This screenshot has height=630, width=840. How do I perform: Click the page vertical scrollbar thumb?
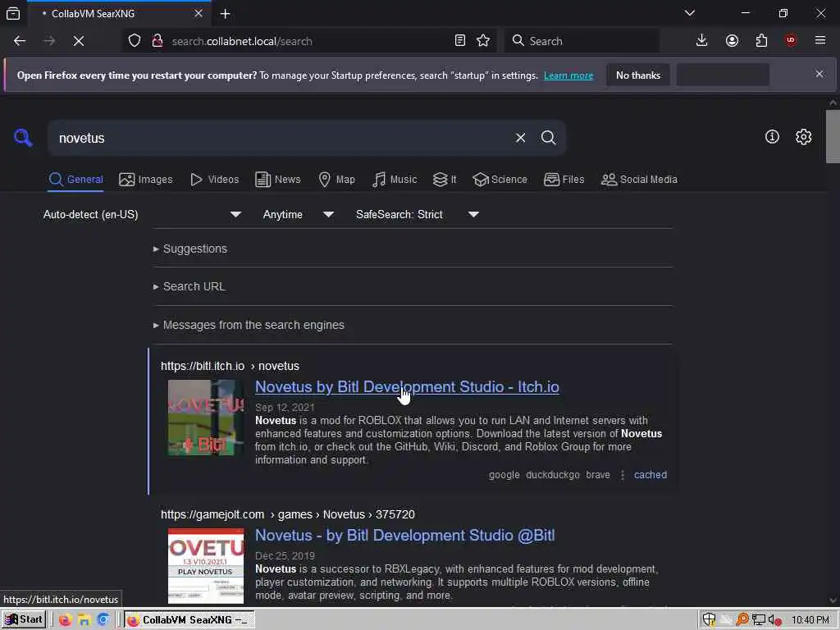pos(833,136)
